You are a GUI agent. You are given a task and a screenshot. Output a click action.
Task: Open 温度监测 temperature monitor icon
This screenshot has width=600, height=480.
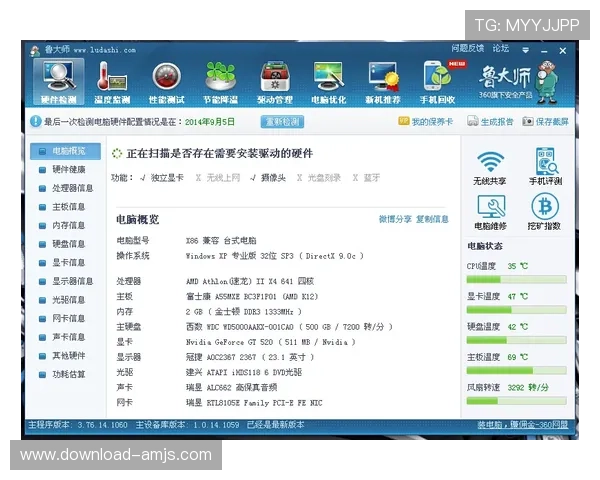click(x=112, y=83)
